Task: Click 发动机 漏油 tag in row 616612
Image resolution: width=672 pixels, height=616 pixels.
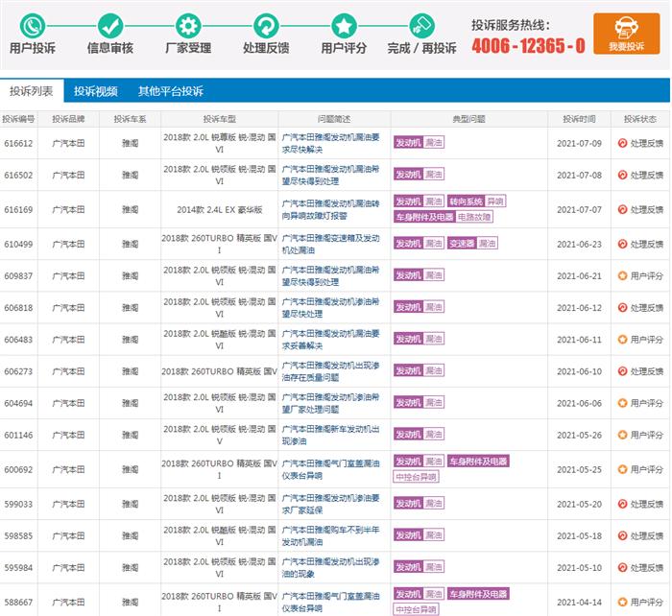Action: [x=419, y=142]
